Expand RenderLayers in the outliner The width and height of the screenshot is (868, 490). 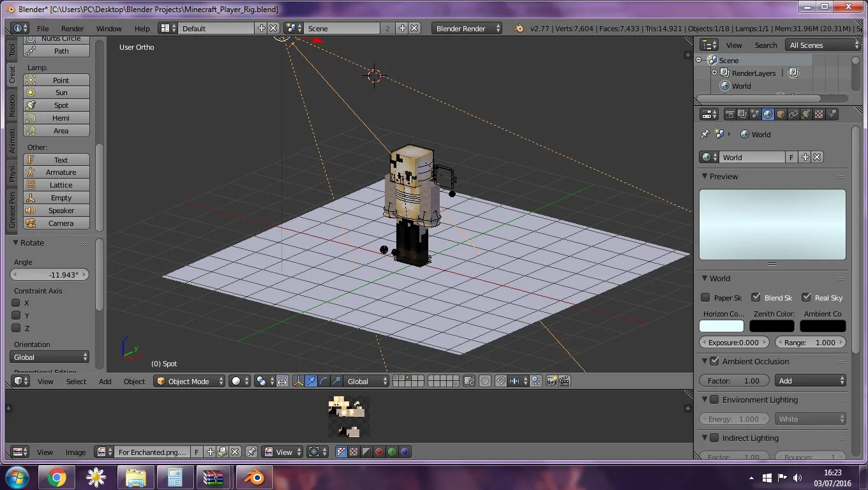pos(715,73)
